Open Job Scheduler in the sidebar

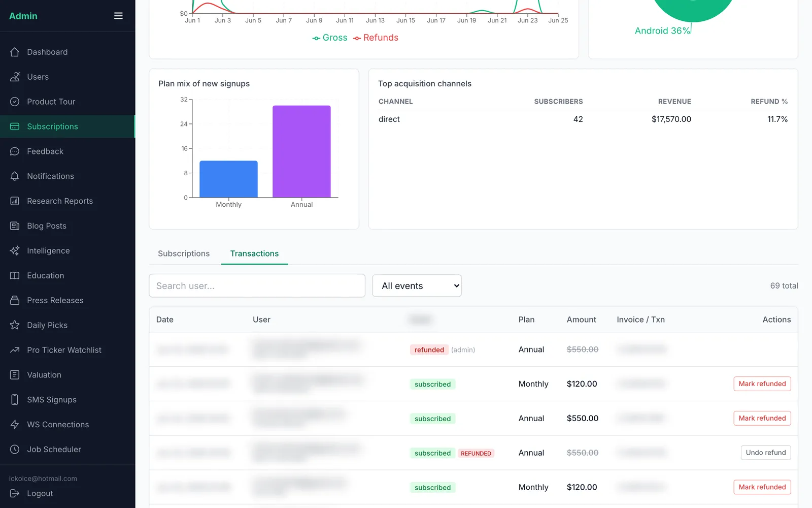[67, 450]
